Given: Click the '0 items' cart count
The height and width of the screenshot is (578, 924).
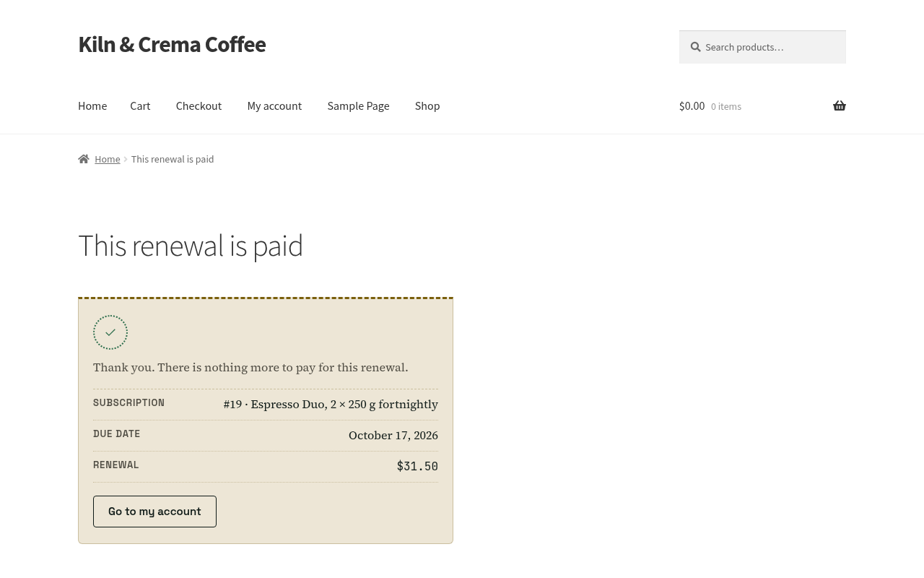Looking at the screenshot, I should (x=725, y=106).
